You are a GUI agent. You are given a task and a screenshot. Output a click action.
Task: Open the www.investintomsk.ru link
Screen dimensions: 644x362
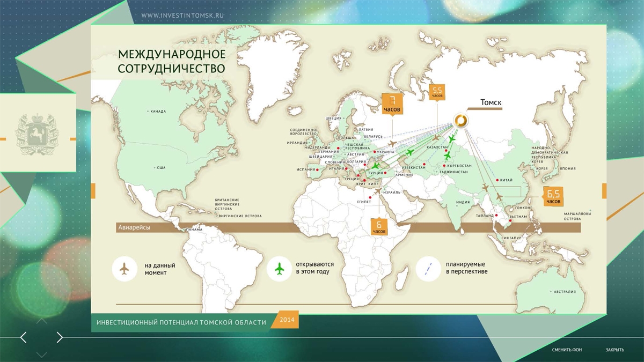tap(182, 16)
